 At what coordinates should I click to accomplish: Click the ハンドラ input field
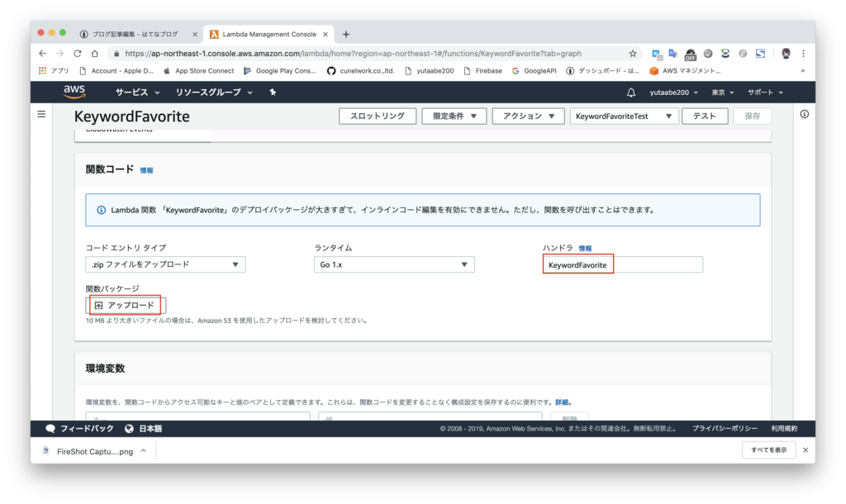click(623, 264)
